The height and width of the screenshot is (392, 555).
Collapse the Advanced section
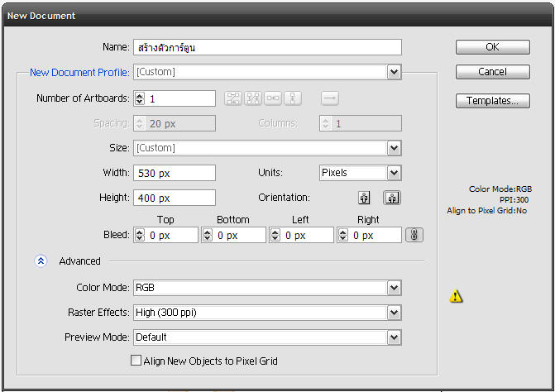click(41, 261)
